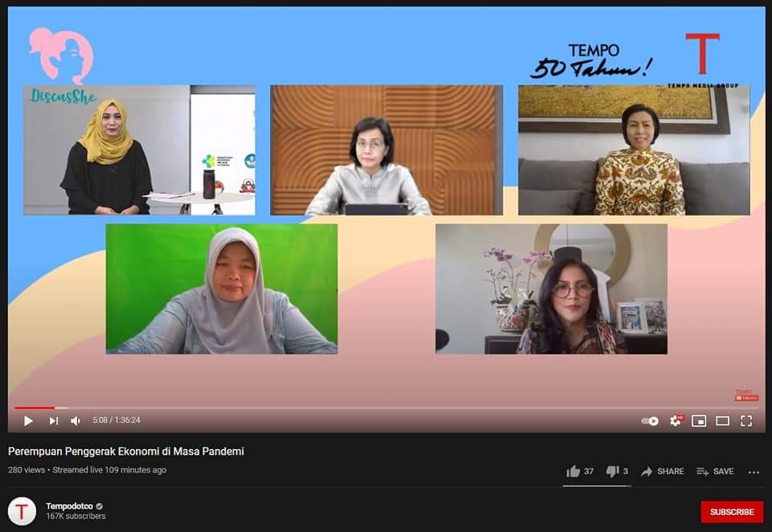The width and height of the screenshot is (772, 532).
Task: Like the video with thumbs up
Action: tap(580, 472)
